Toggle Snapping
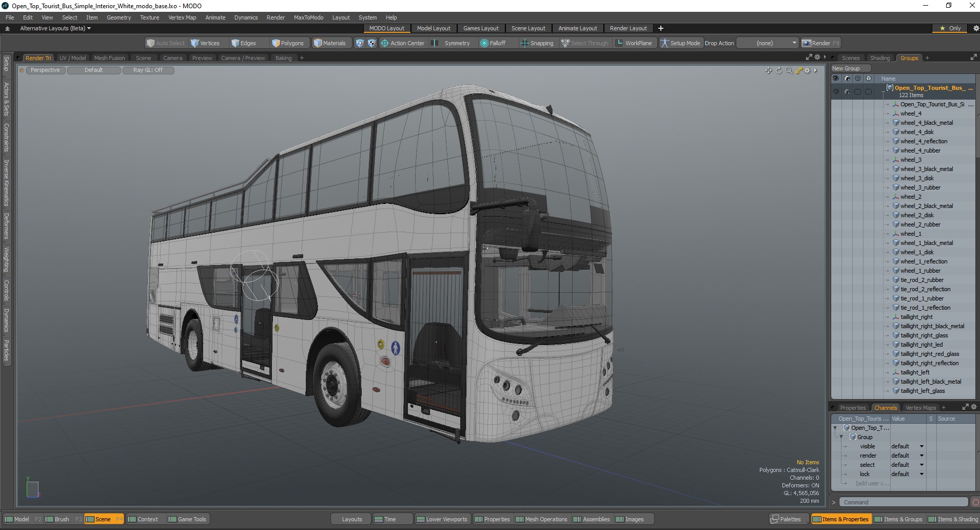980x530 pixels. point(537,43)
